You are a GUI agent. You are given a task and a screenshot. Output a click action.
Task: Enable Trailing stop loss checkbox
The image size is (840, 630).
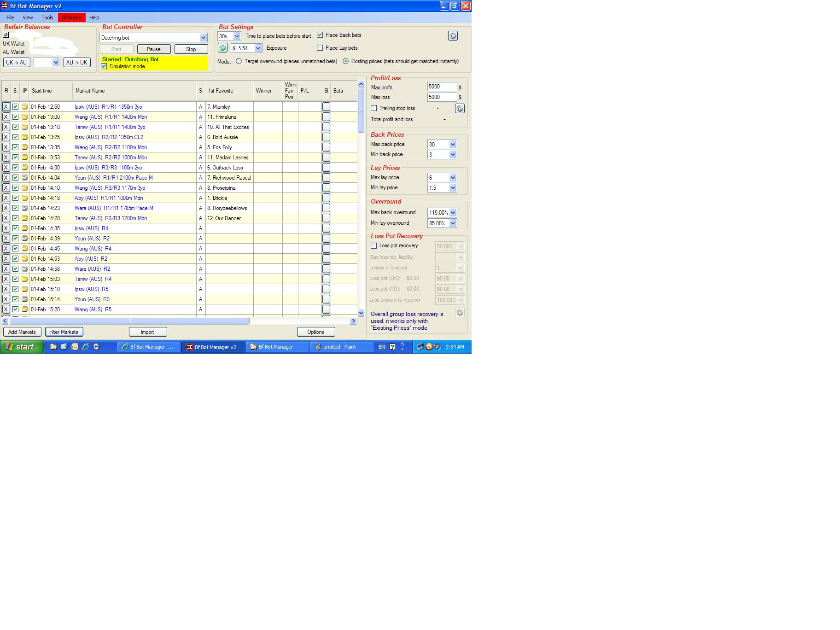coord(374,108)
